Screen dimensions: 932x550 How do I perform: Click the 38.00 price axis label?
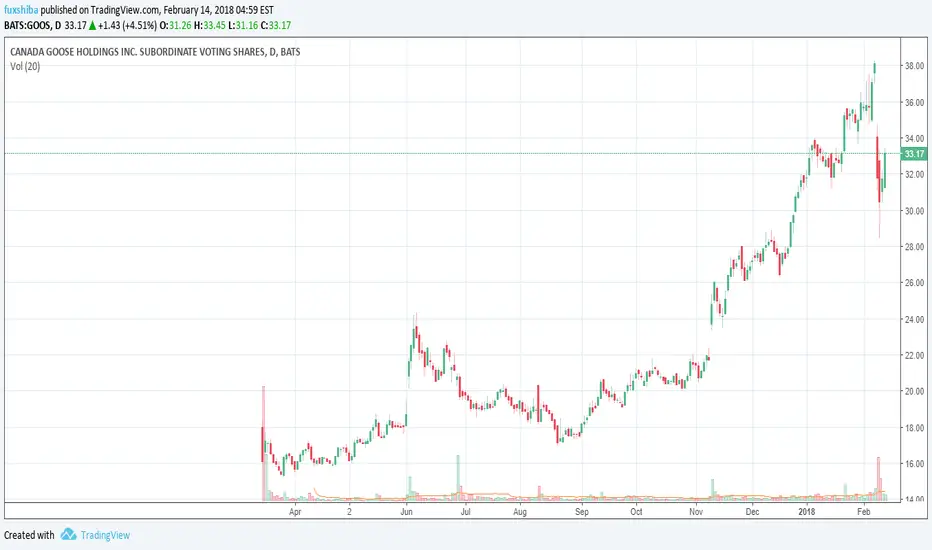click(x=914, y=66)
